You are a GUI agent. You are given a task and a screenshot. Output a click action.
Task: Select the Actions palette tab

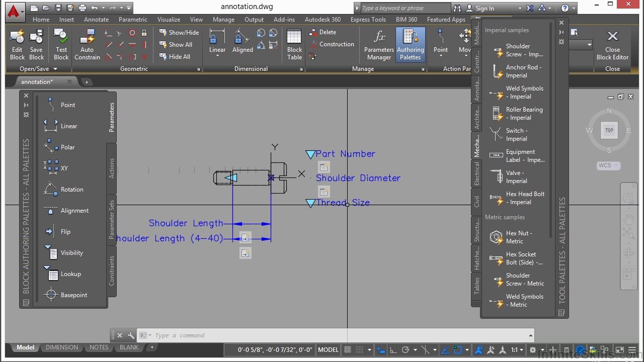click(112, 168)
